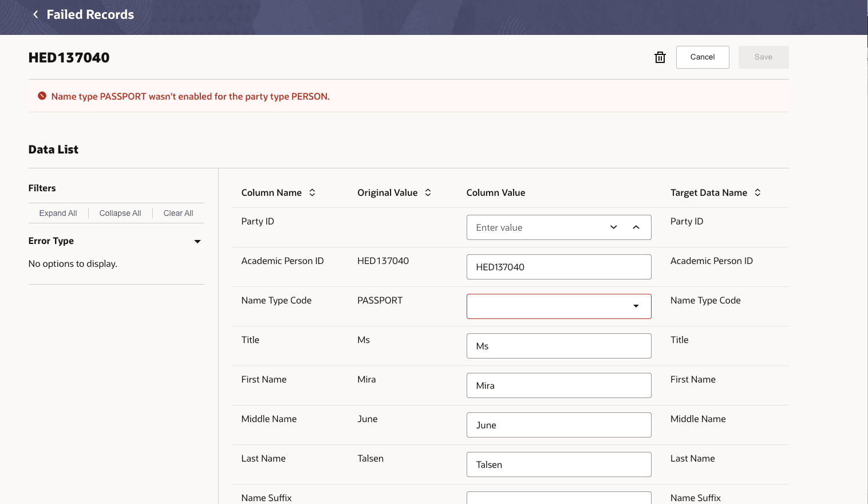Click the PASSPORT error message text

(191, 96)
